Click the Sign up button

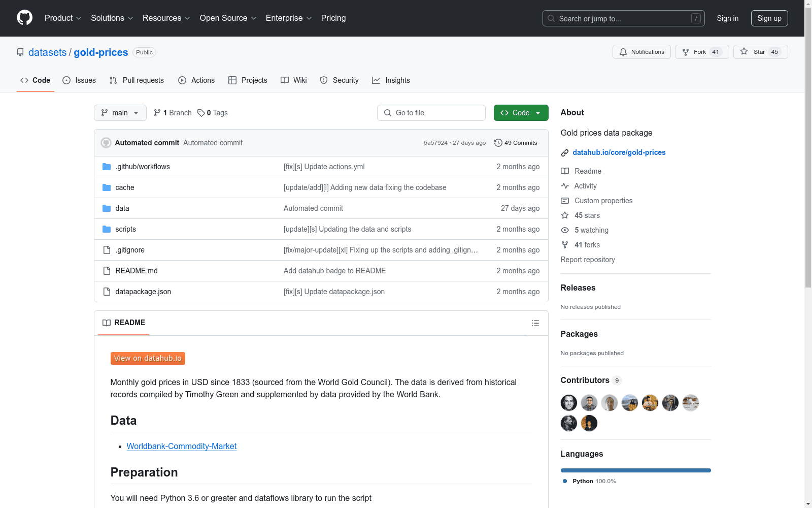point(769,18)
